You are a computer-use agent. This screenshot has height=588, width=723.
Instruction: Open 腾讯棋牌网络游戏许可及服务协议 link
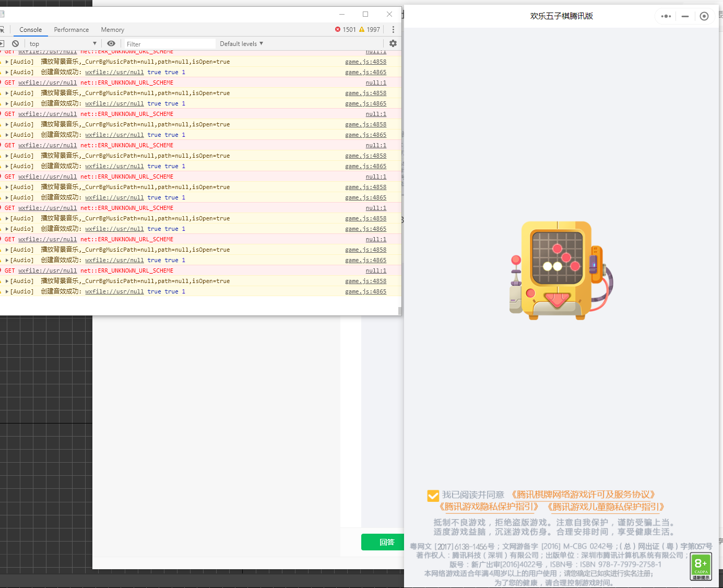coord(582,495)
